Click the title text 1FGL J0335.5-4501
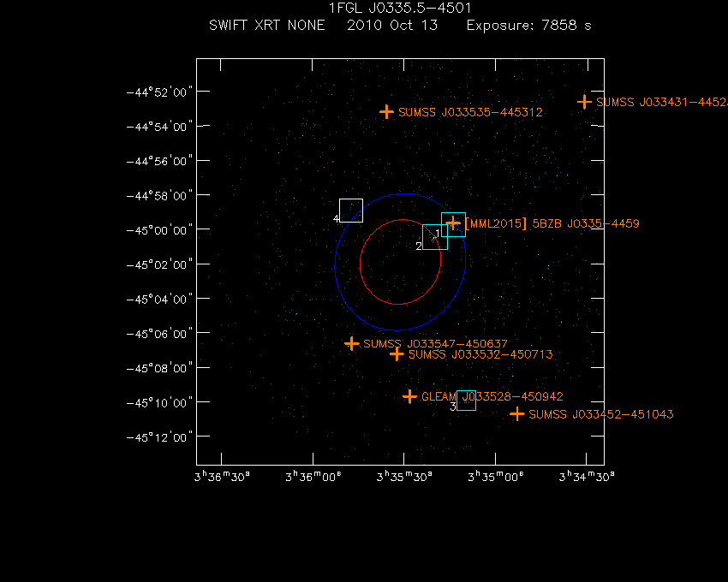This screenshot has height=582, width=728. (400, 8)
